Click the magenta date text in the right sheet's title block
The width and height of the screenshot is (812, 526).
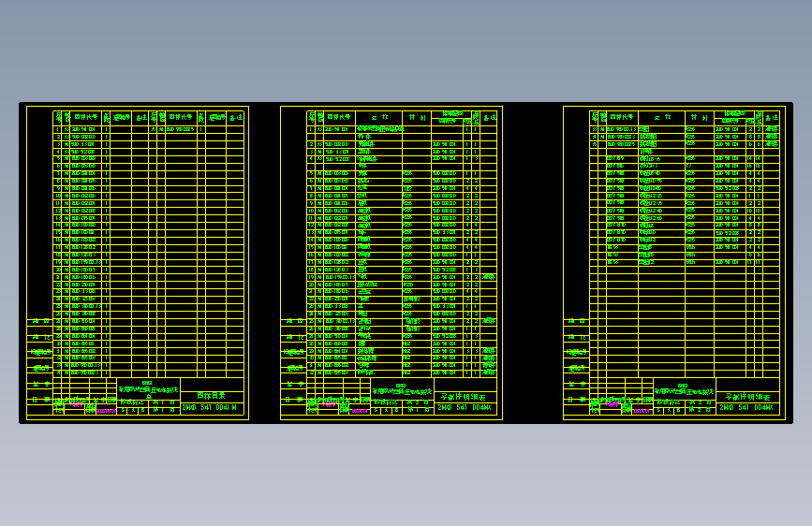coord(642,412)
